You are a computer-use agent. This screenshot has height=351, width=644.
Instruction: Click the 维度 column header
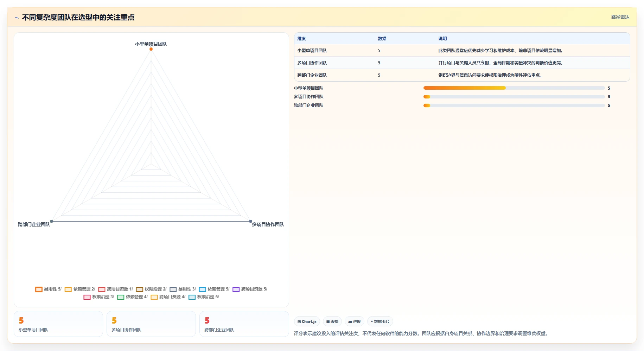click(301, 39)
